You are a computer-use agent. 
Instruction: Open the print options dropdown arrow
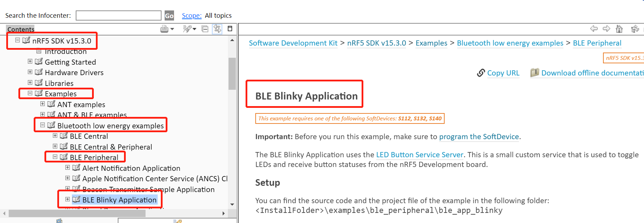pos(172,29)
